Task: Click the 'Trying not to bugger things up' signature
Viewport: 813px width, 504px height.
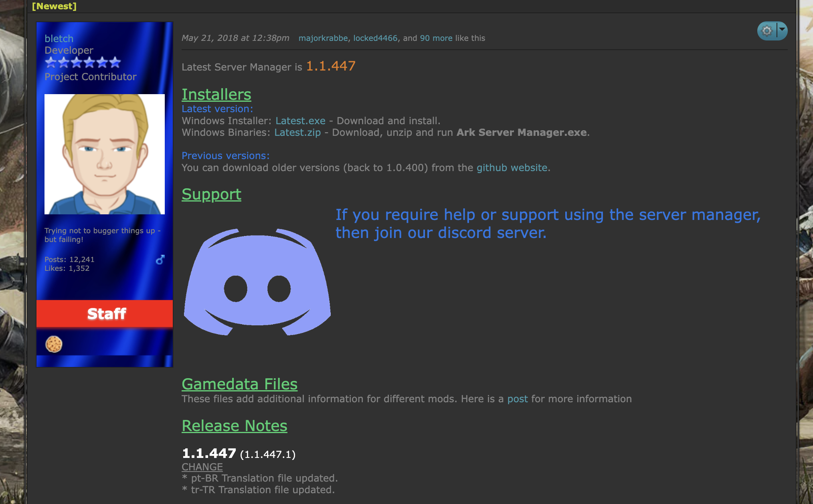Action: click(x=102, y=235)
